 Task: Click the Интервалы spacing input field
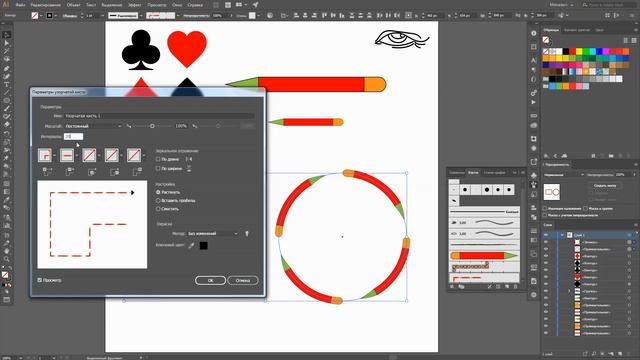point(73,136)
